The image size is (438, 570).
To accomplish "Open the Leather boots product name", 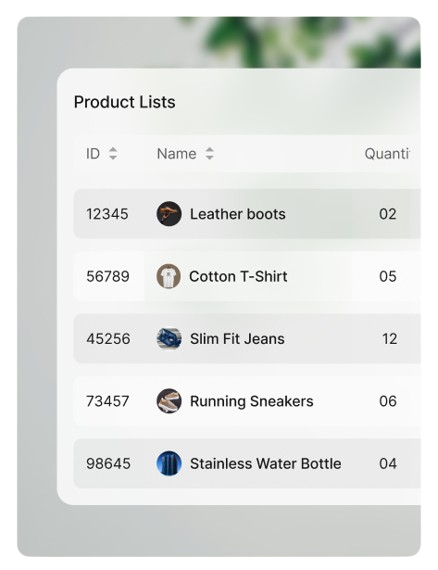I will (x=238, y=214).
